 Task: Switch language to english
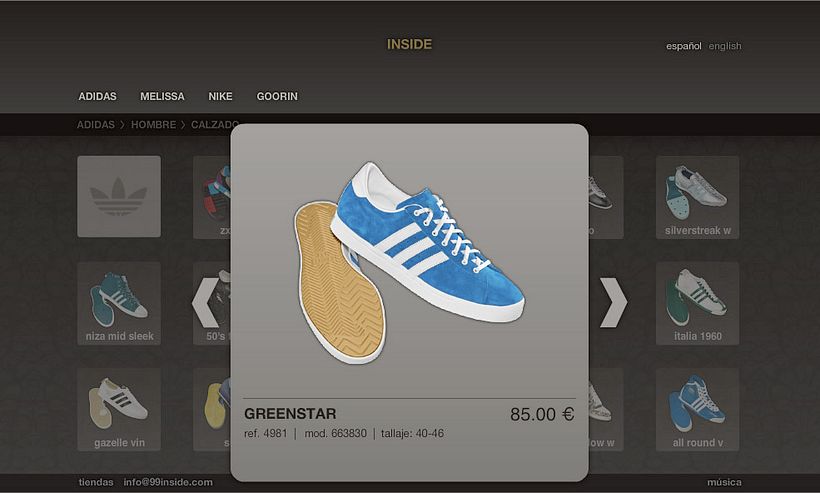click(725, 46)
